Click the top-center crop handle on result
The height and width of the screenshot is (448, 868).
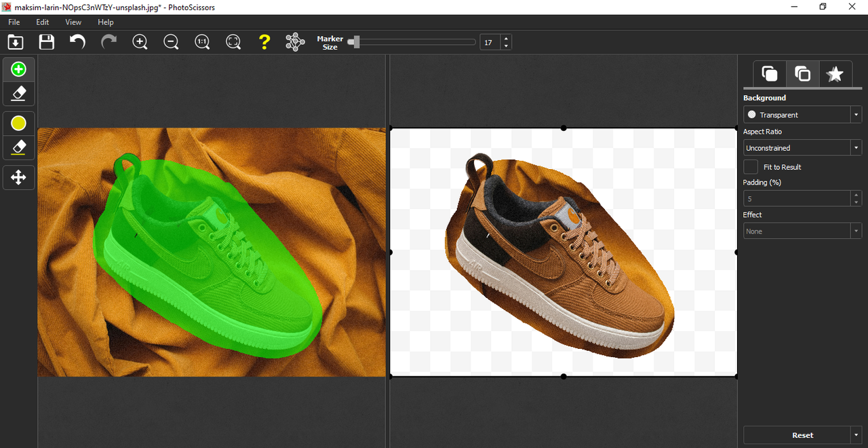click(564, 128)
